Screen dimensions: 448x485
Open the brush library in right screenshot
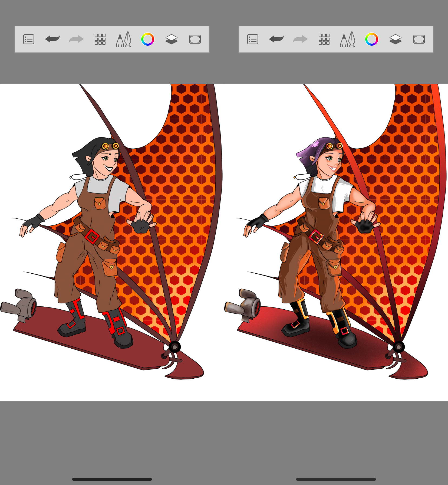pos(348,39)
